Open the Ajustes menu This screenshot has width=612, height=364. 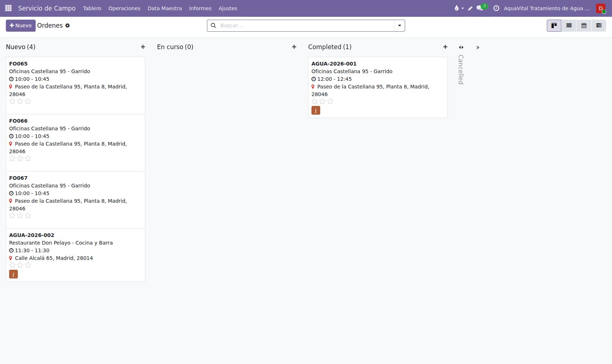coord(228,8)
